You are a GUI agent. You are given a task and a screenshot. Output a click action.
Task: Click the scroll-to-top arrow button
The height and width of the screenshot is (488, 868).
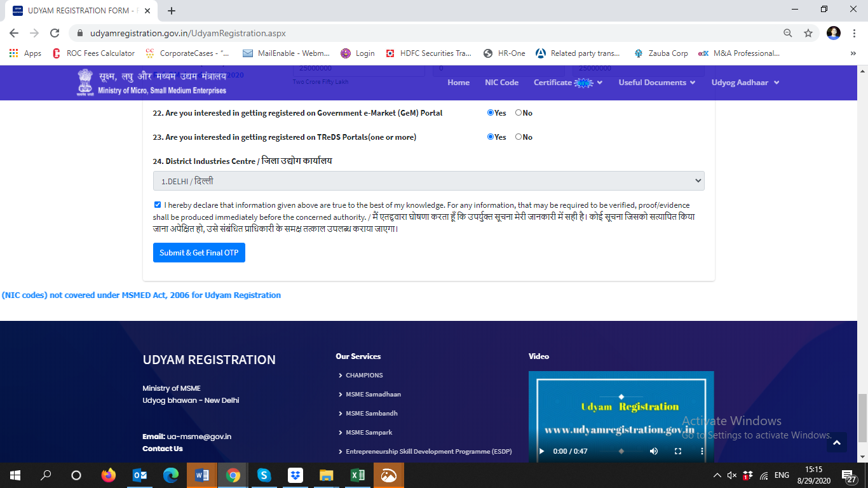click(x=836, y=443)
